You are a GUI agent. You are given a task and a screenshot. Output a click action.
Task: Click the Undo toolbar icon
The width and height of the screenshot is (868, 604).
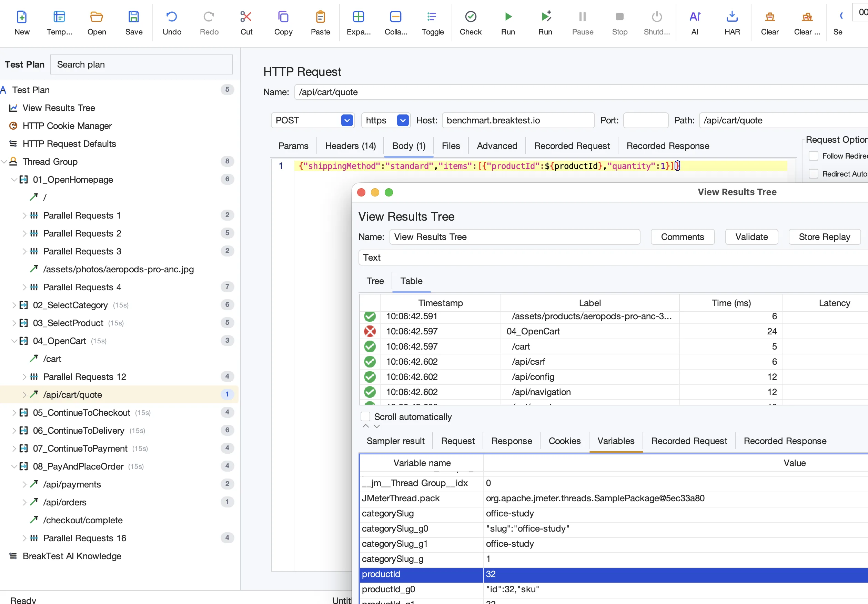tap(172, 17)
